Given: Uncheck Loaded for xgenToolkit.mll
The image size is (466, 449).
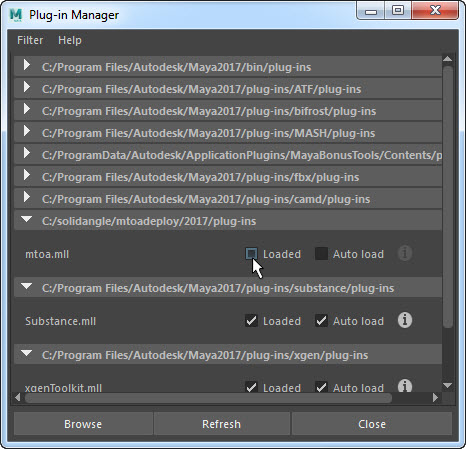Looking at the screenshot, I should 251,387.
